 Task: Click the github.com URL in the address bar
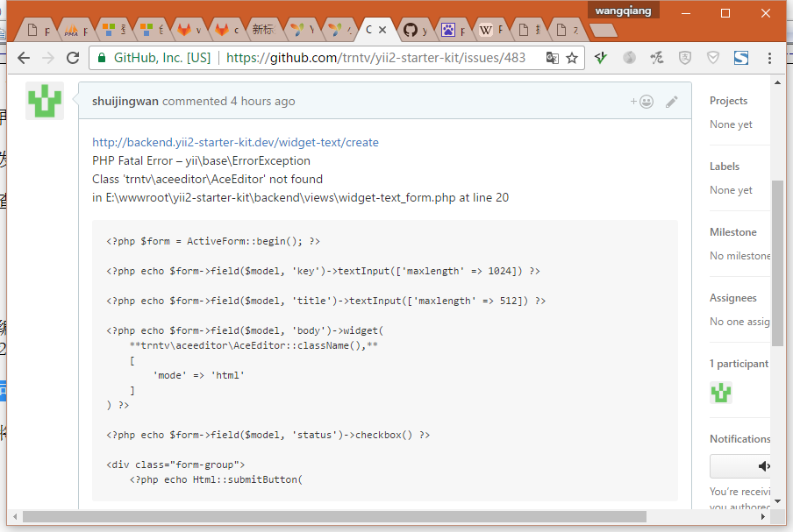point(375,58)
